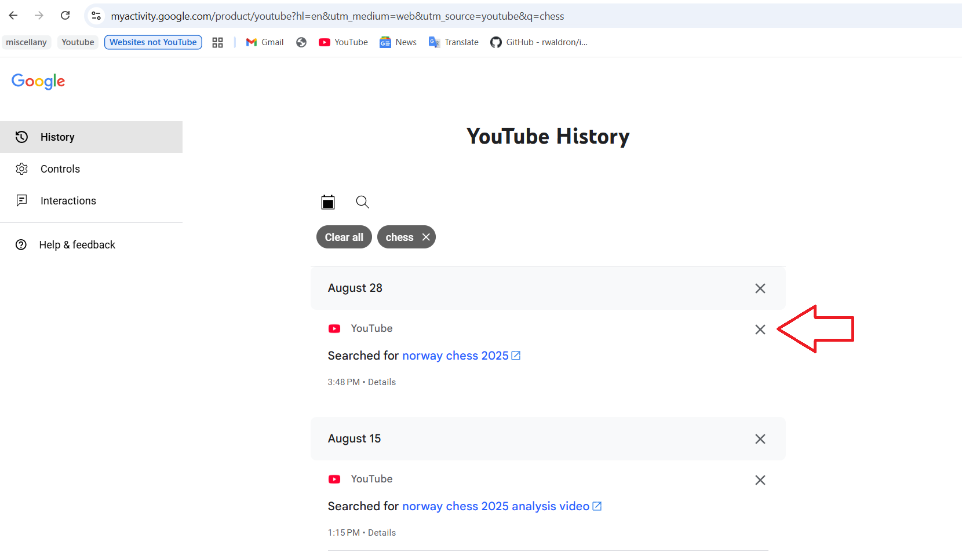Open the 'norway chess 2025' search link
The width and height of the screenshot is (962, 560).
point(455,356)
